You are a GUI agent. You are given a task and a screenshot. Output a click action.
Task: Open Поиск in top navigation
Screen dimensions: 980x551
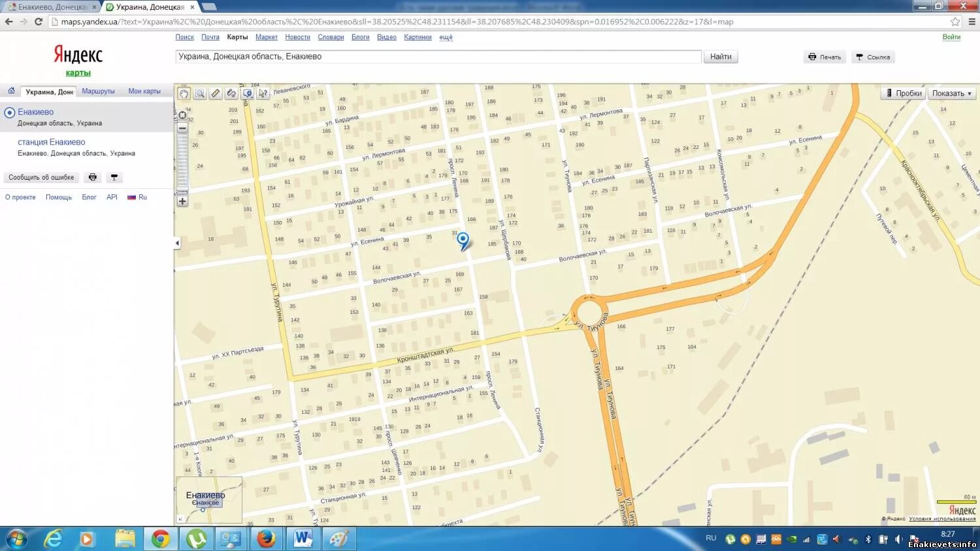tap(185, 37)
